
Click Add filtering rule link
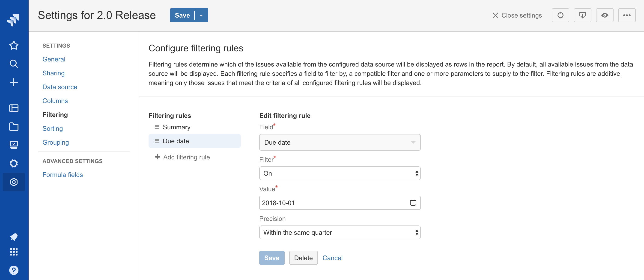(186, 157)
